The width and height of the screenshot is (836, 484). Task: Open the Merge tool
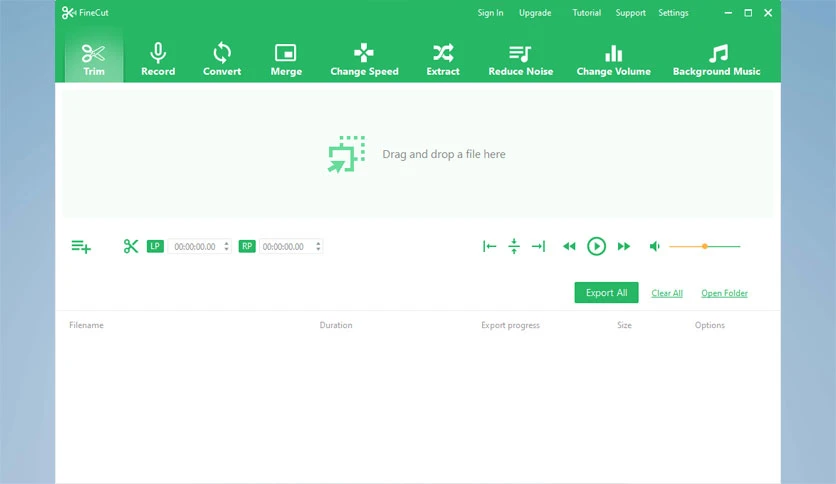coord(286,59)
